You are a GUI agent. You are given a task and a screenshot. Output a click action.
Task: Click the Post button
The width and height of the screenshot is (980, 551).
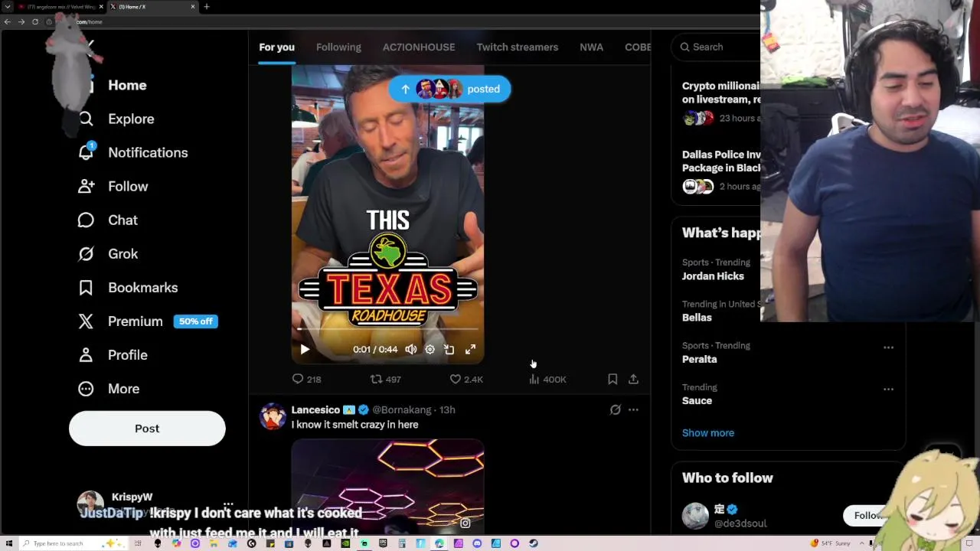(x=147, y=429)
